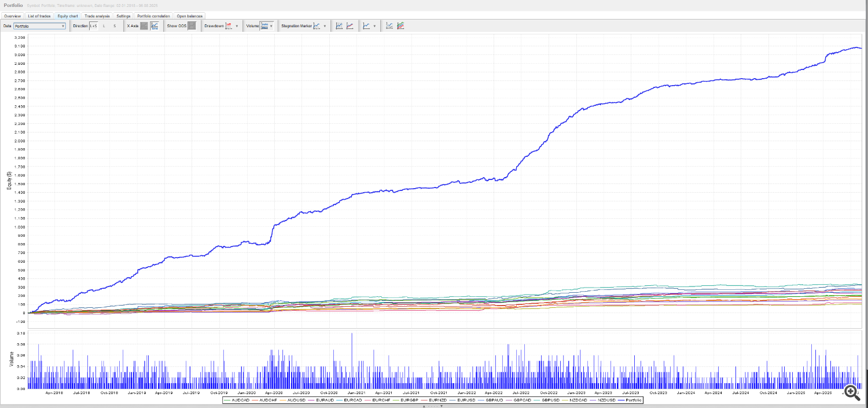Screen dimensions: 868x408
Task: Click the line chart icon with dropdown arrow
Action: [x=366, y=26]
